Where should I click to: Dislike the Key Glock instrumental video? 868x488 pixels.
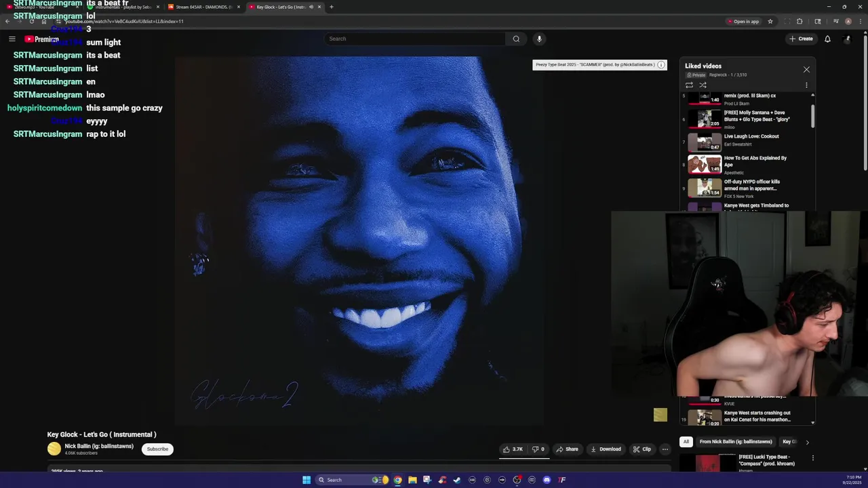click(538, 449)
